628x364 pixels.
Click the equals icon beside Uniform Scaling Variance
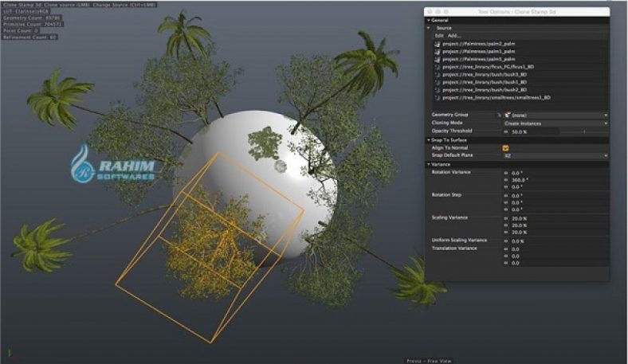click(x=506, y=241)
